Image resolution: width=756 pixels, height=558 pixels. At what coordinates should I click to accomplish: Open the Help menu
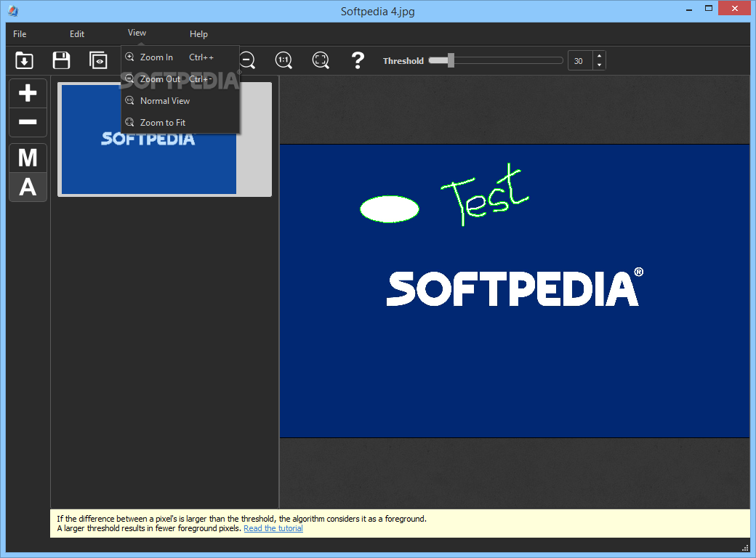198,33
